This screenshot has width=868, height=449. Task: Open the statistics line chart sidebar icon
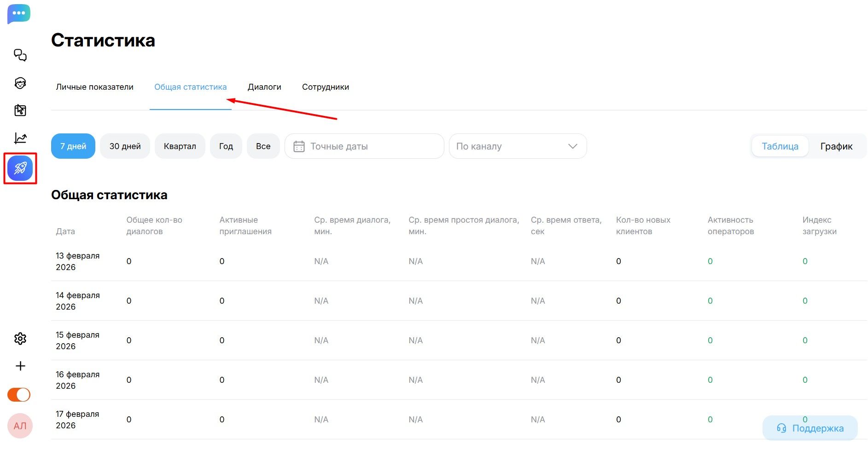[20, 138]
